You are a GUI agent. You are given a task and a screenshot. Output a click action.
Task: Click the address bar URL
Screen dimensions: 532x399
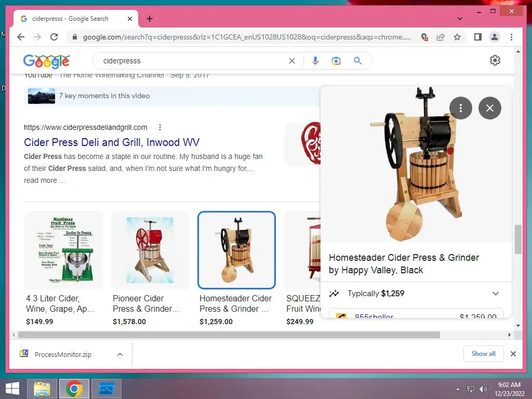247,37
